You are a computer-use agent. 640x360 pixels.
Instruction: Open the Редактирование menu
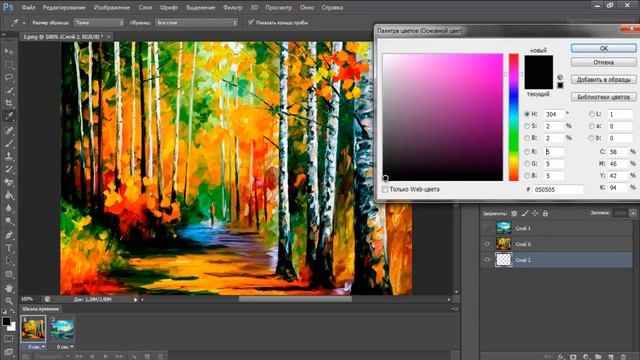[x=64, y=7]
